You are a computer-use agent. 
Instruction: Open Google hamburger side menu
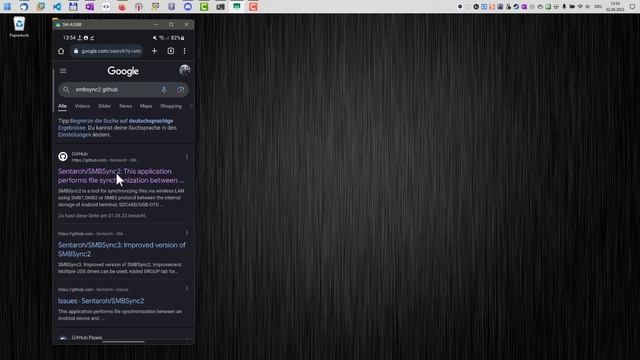point(63,71)
